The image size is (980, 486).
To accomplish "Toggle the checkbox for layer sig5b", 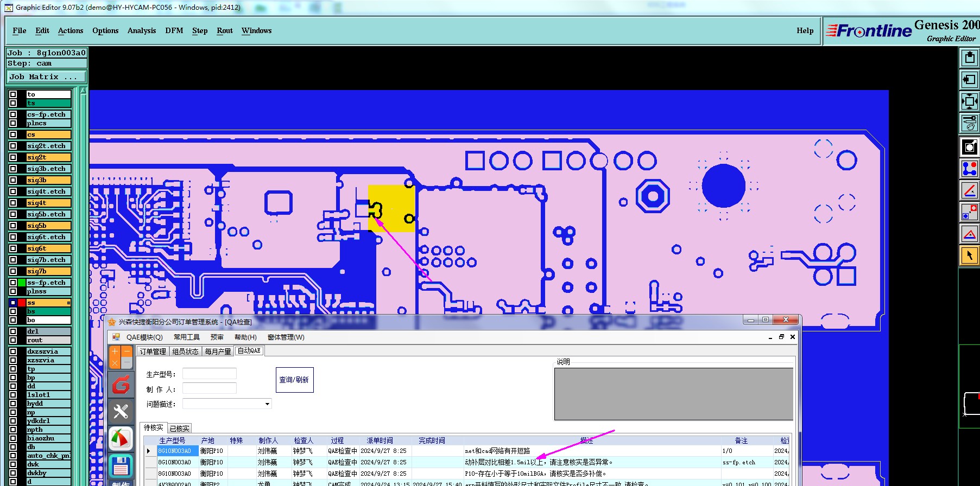I will tap(13, 226).
